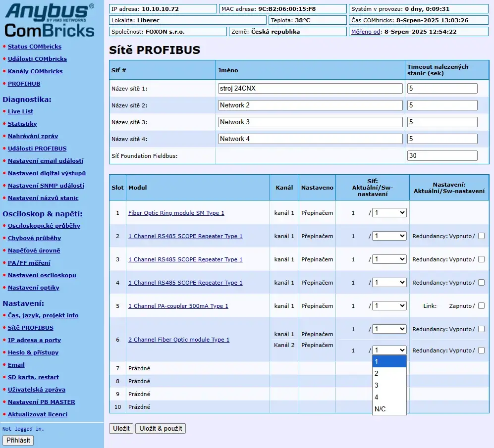Open Fiber Optic Ring module SM Type 1

tap(176, 213)
